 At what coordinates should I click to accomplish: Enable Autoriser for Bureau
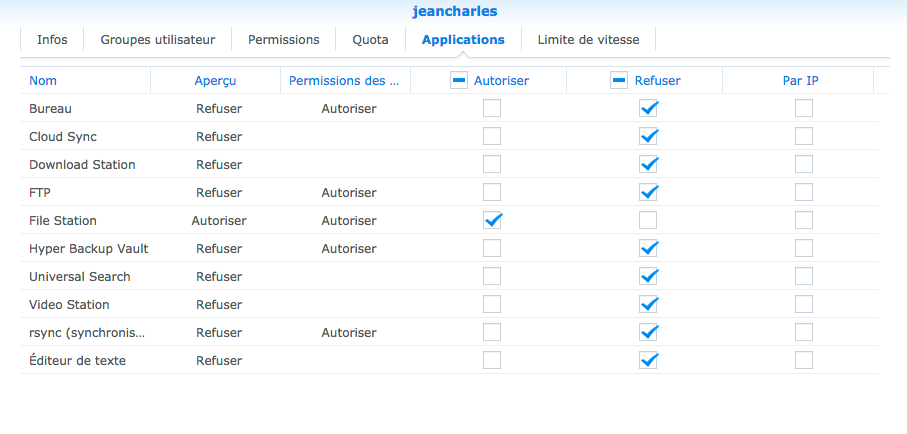492,108
